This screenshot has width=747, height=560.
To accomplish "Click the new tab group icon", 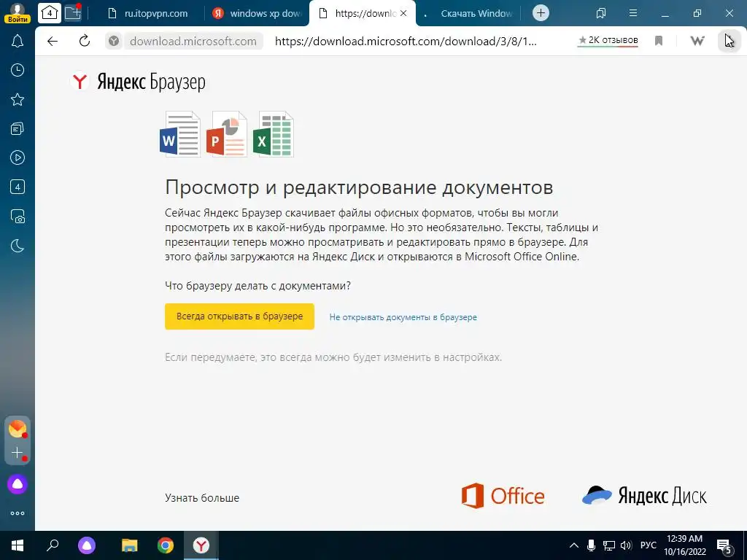I will click(73, 13).
